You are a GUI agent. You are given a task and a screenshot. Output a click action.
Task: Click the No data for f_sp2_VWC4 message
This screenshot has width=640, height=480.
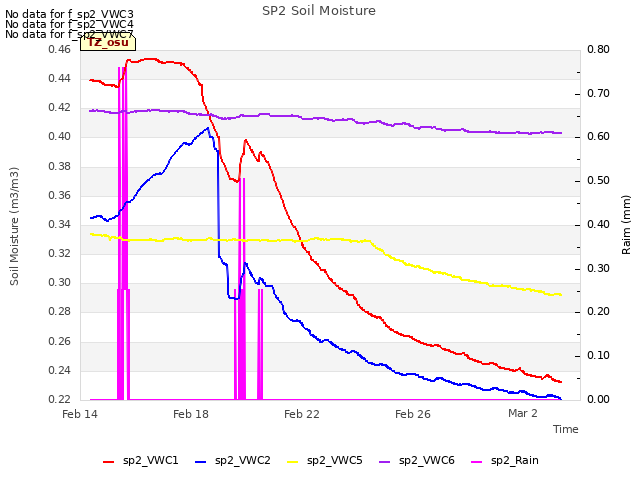pos(69,24)
